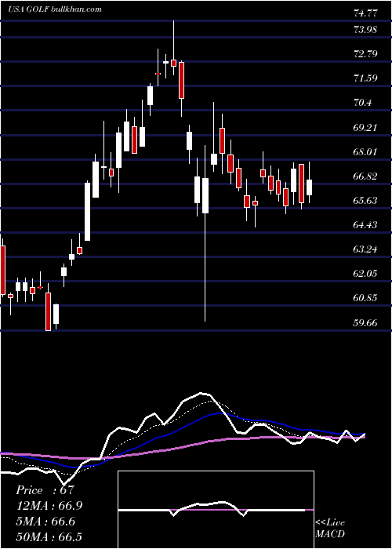The width and height of the screenshot is (392, 549).
Task: Click inside the MACD inset chart box
Action: (x=216, y=510)
